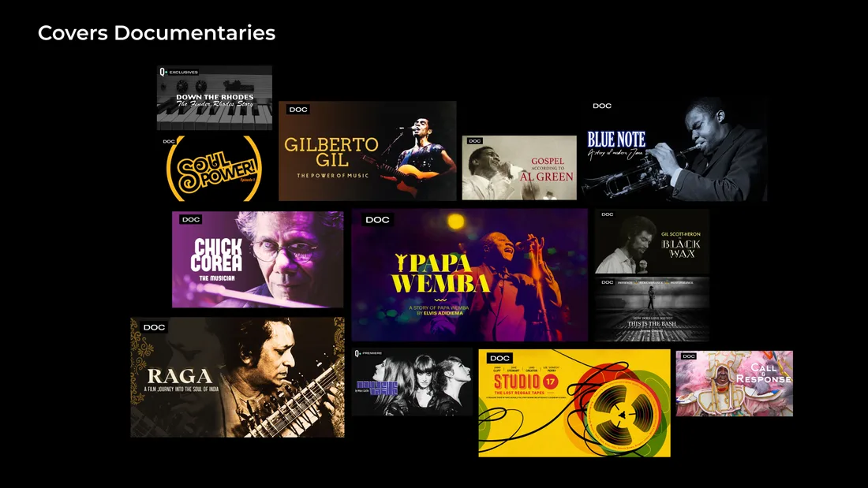Open Gospel According to Al Green cover
The width and height of the screenshot is (868, 488).
point(519,168)
